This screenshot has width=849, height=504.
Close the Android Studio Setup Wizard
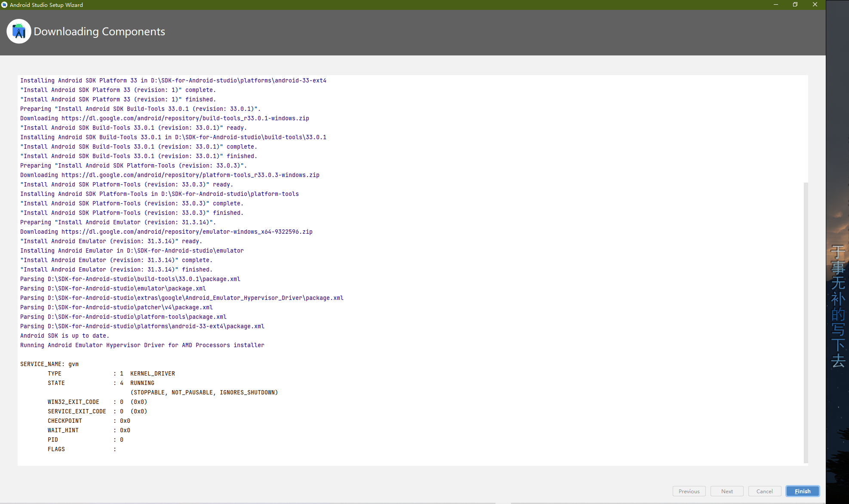pyautogui.click(x=815, y=5)
